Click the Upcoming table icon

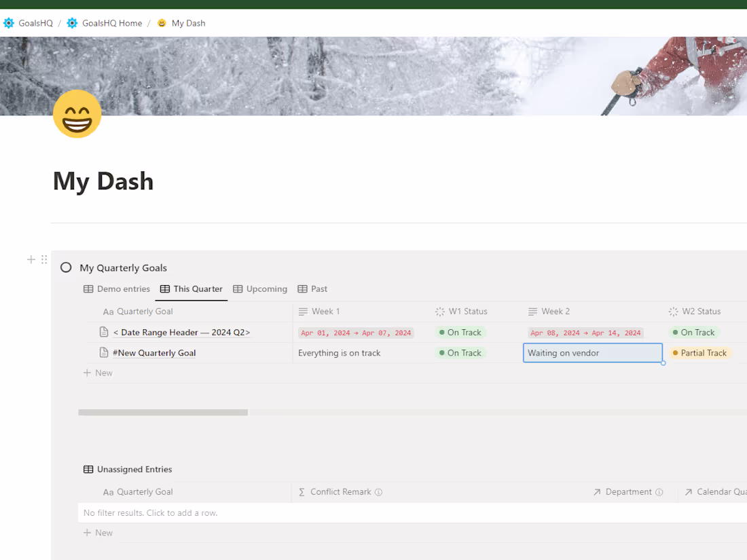pos(238,289)
